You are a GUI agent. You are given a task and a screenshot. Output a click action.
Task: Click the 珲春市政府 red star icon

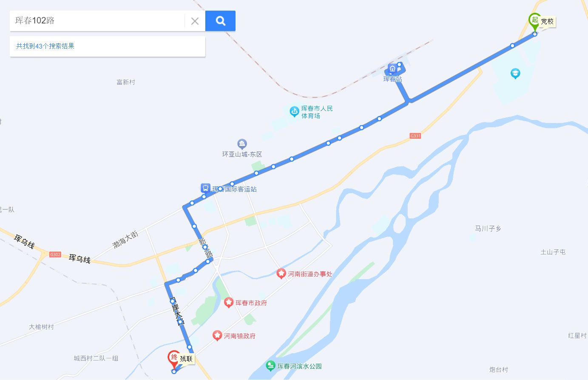pos(229,303)
